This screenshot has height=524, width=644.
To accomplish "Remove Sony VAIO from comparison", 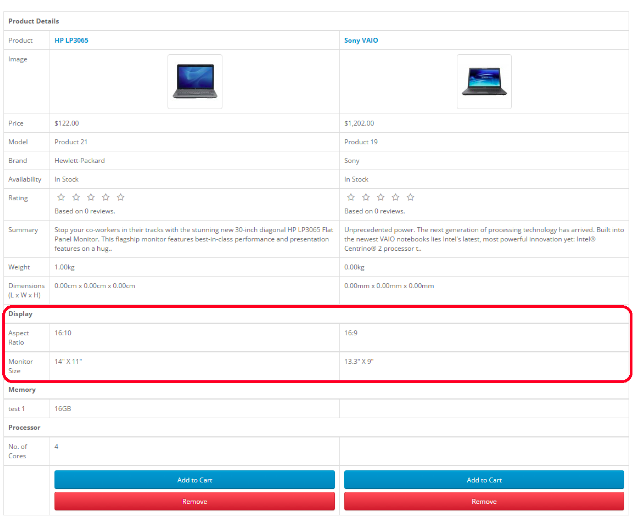I will (x=484, y=501).
